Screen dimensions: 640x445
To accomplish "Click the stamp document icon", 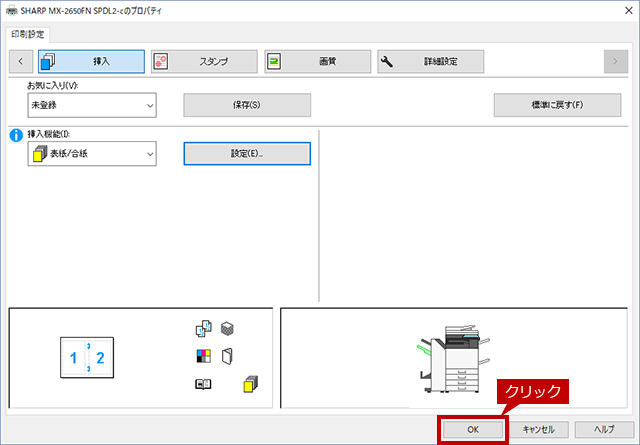I will pos(160,62).
